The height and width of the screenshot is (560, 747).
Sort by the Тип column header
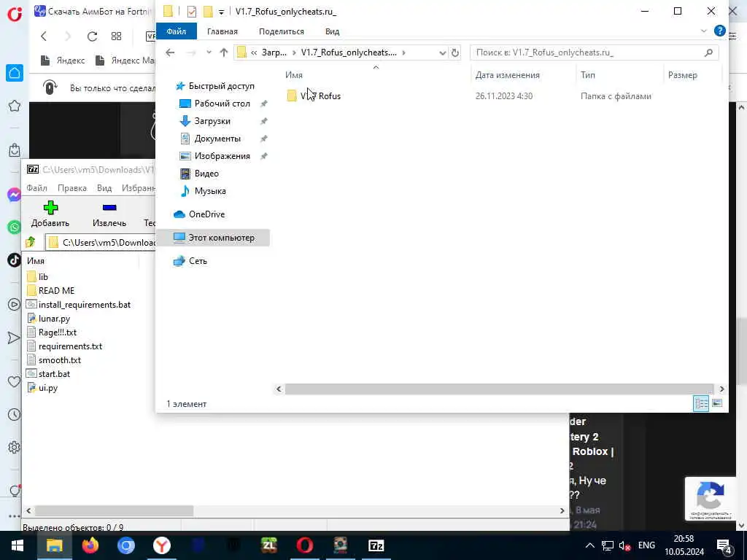coord(587,75)
